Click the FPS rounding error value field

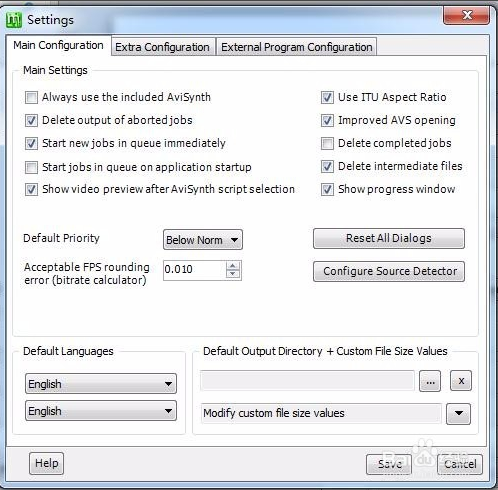194,270
